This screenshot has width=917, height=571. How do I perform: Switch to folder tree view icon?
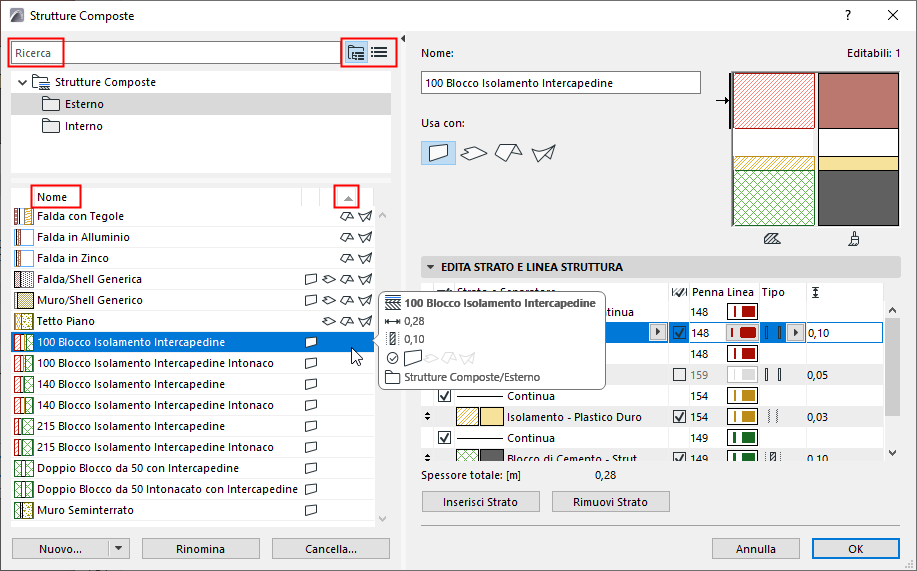pos(356,53)
